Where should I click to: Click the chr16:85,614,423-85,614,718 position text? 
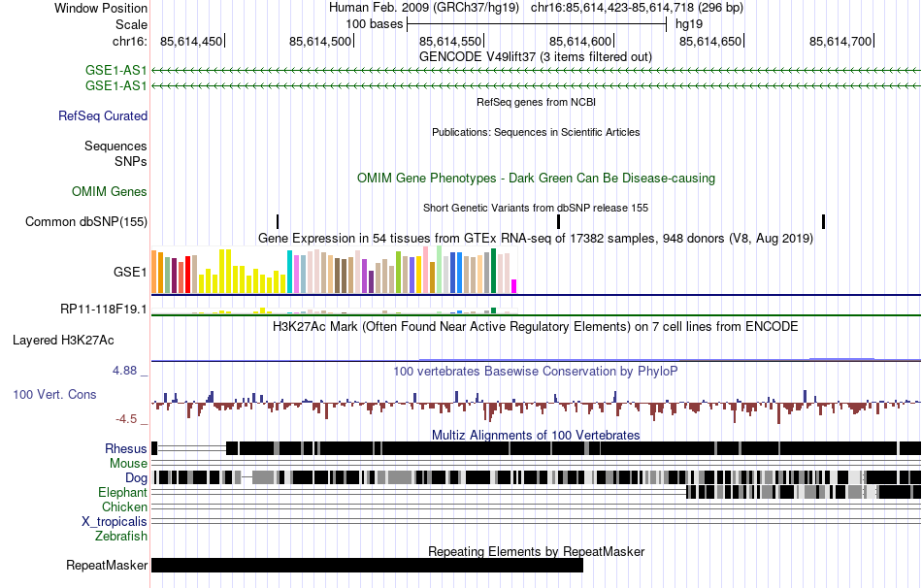637,8
